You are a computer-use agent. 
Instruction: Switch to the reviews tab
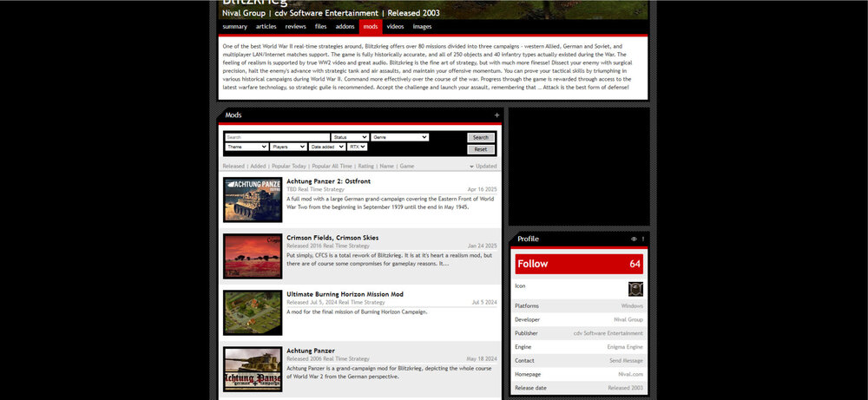tap(296, 27)
